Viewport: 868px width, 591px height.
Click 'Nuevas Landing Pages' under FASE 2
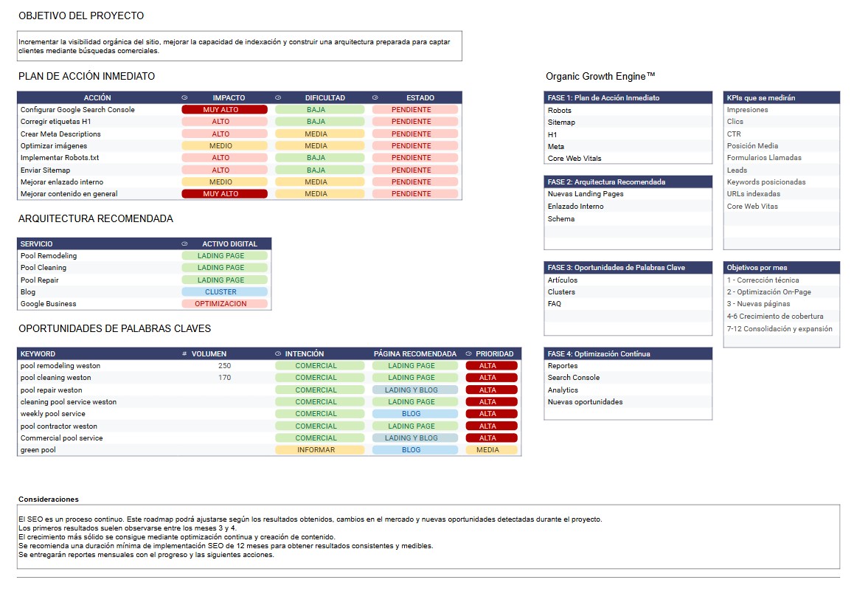pyautogui.click(x=586, y=194)
